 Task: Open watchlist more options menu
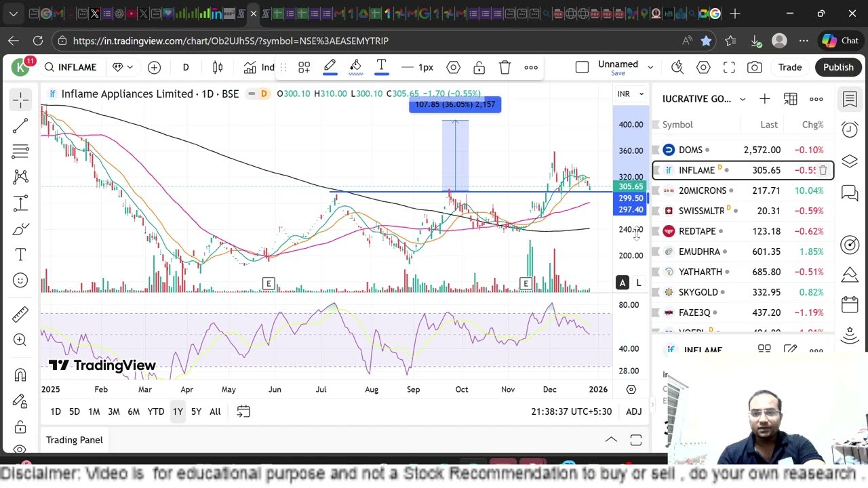pos(816,99)
